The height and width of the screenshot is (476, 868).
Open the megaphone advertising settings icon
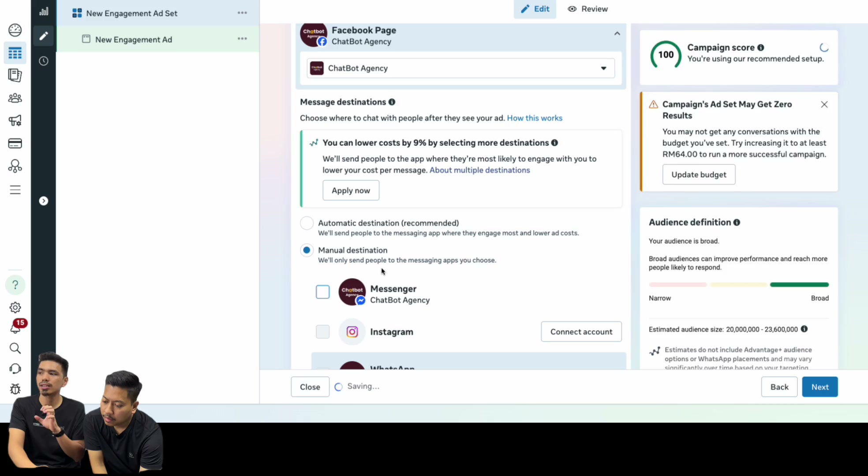(15, 120)
